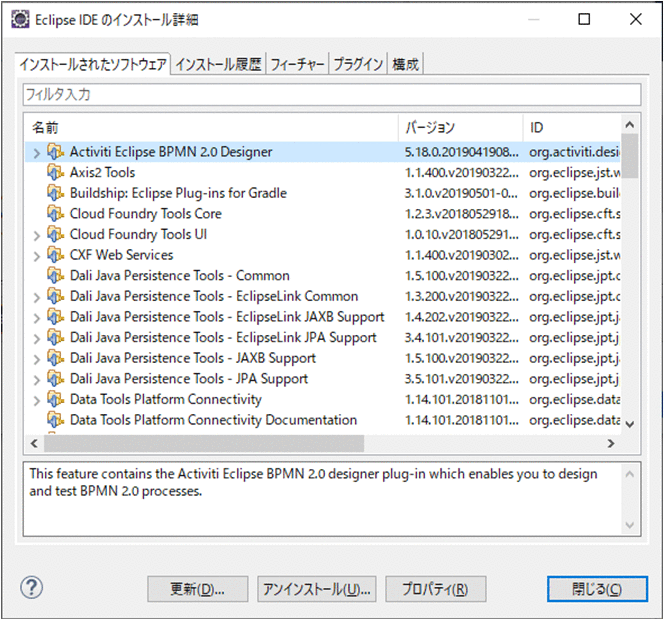This screenshot has height=620, width=664.
Task: Click version 1.3.200.v20190322... cell
Action: pos(462,296)
